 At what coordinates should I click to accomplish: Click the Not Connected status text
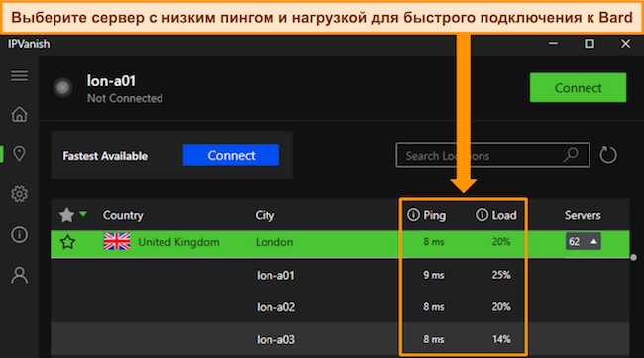tap(125, 98)
